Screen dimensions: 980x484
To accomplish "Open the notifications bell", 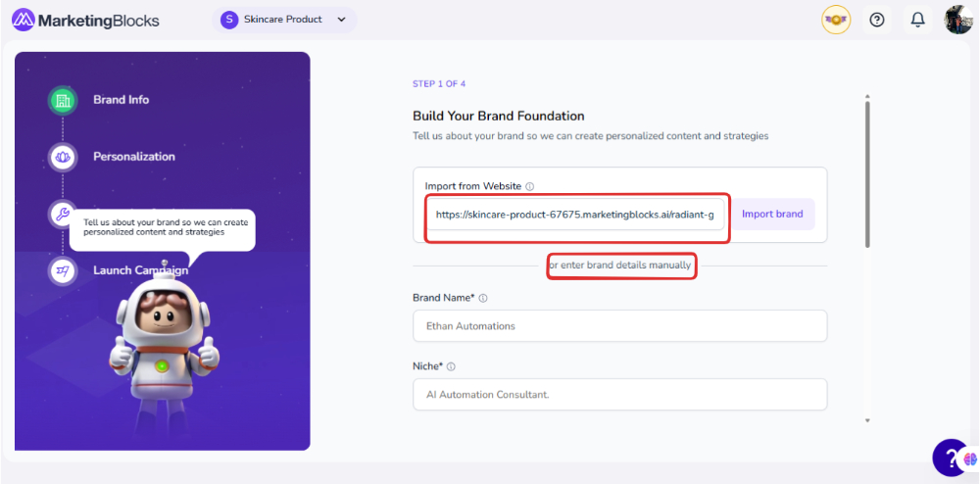I will coord(917,20).
